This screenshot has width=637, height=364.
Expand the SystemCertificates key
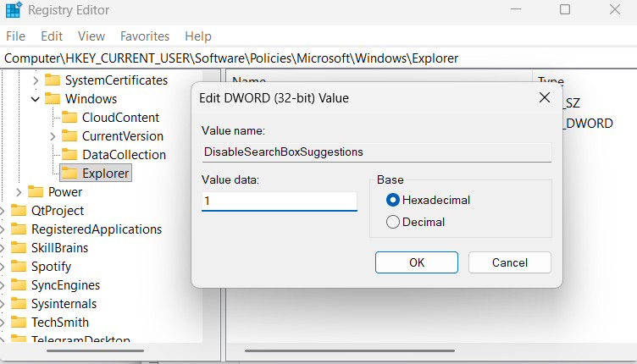36,80
